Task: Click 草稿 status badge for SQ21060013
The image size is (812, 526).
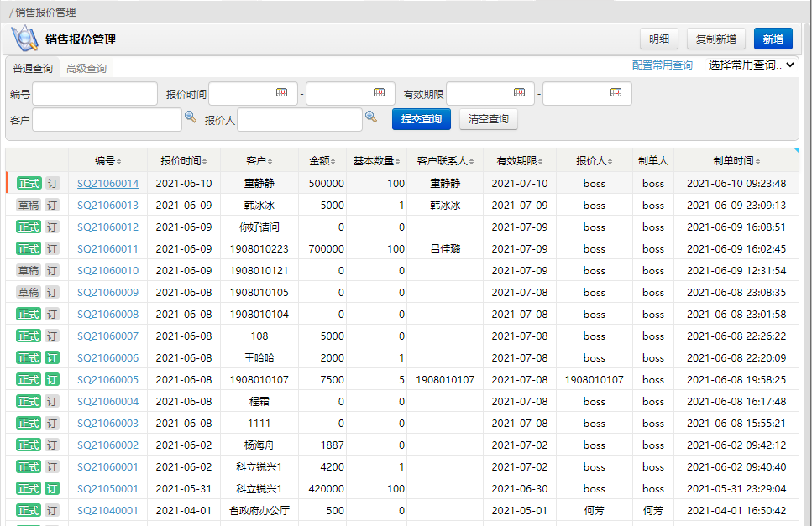Action: (29, 205)
